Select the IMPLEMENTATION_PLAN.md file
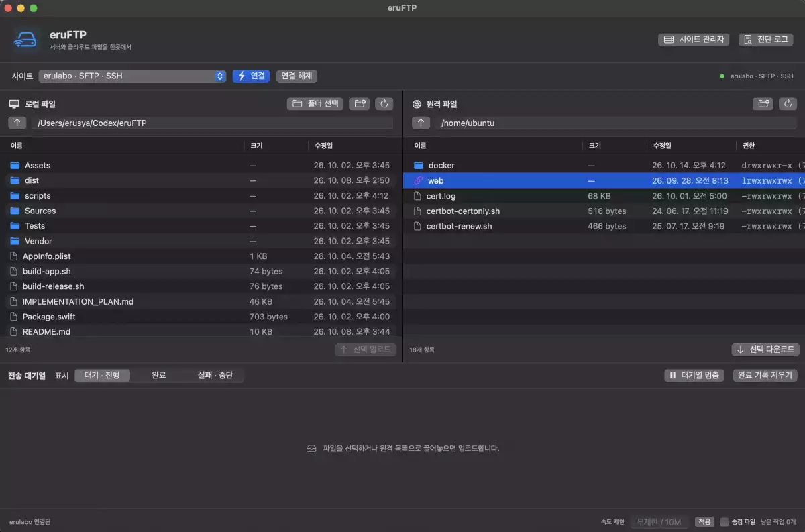The width and height of the screenshot is (805, 532). 201,302
